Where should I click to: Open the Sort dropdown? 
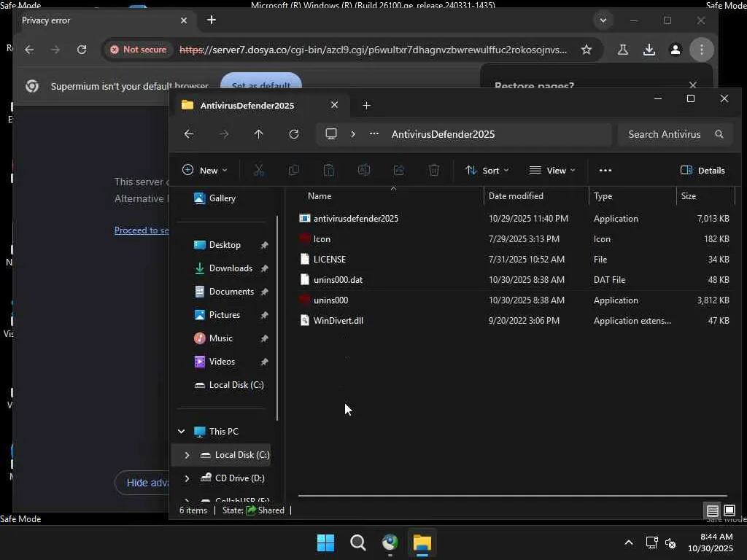[487, 171]
